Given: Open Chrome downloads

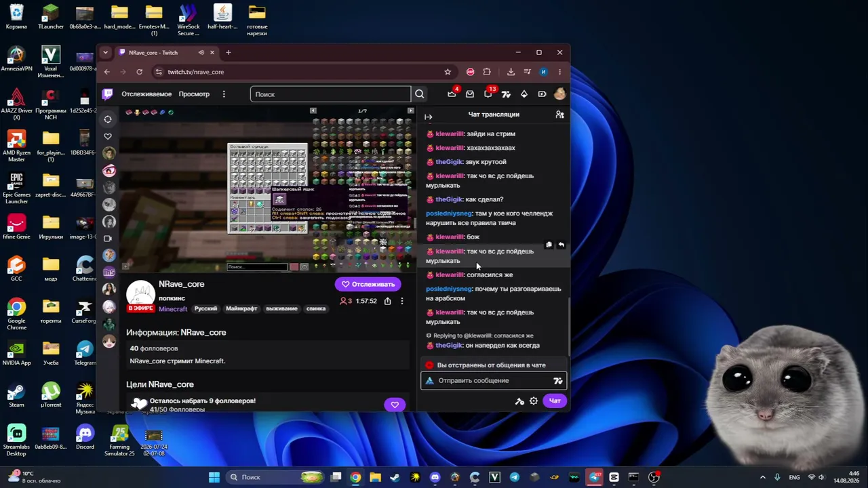Looking at the screenshot, I should (511, 72).
